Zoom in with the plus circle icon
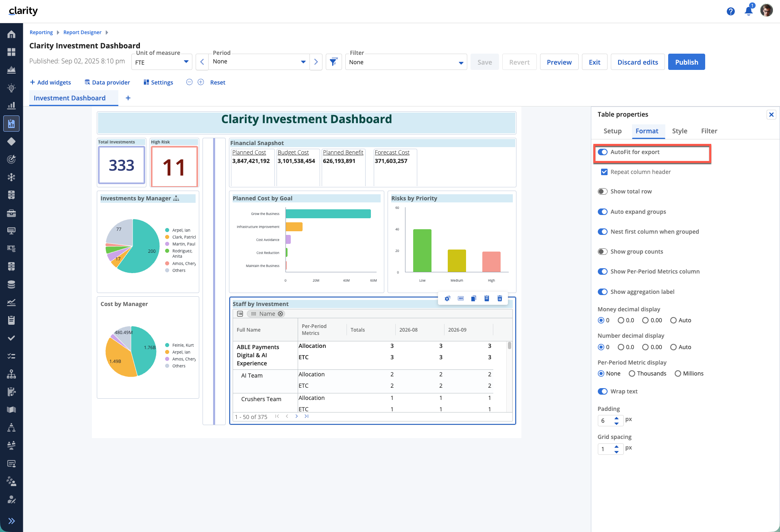780x532 pixels. point(201,82)
